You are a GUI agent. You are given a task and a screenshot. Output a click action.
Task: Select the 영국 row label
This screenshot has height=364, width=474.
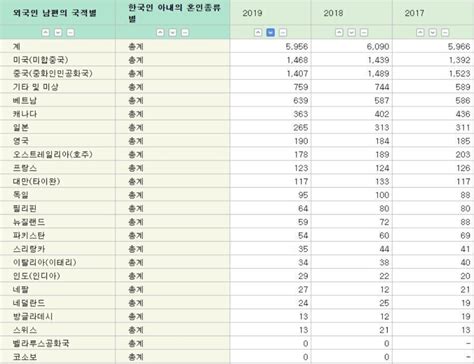[x=21, y=141]
